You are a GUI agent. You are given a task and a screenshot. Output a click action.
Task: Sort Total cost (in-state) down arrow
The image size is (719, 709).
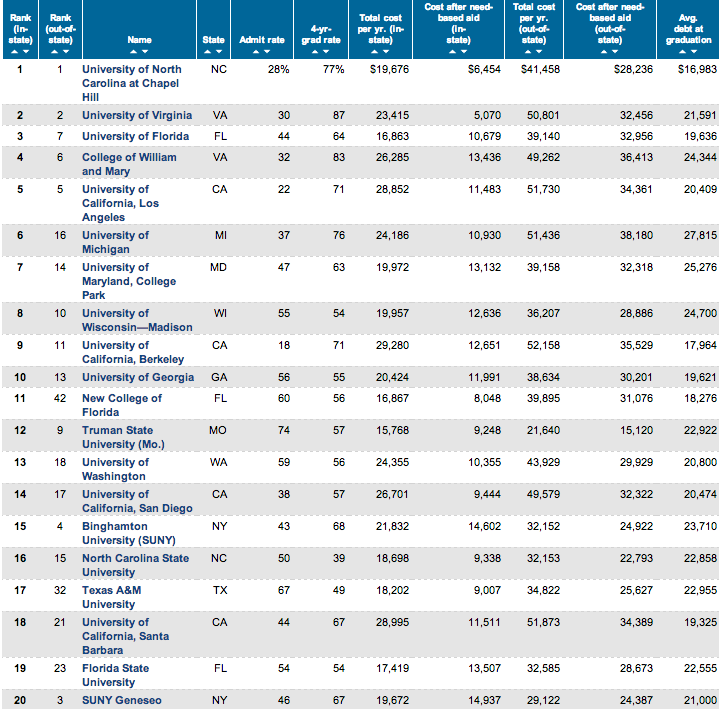coord(386,52)
